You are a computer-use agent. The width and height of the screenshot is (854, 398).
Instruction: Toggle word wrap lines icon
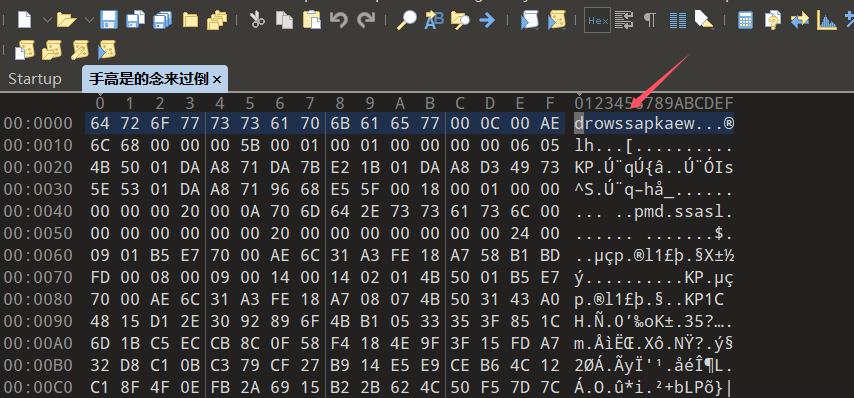click(x=624, y=21)
